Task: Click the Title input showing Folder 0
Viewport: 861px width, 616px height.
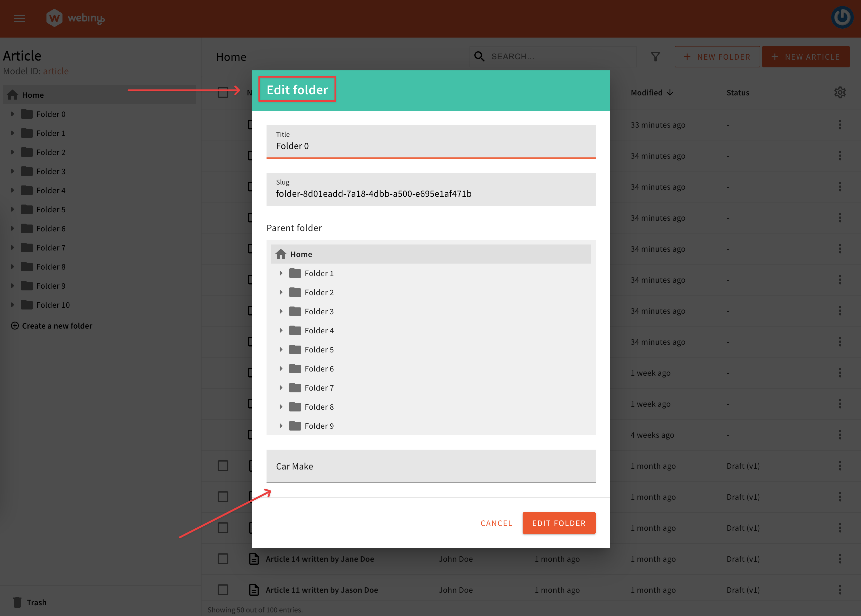Action: click(430, 146)
